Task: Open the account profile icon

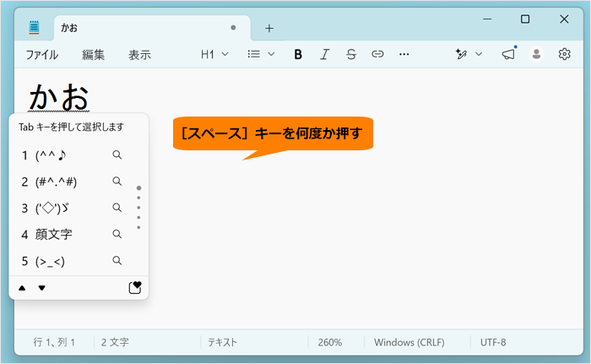Action: pos(536,54)
